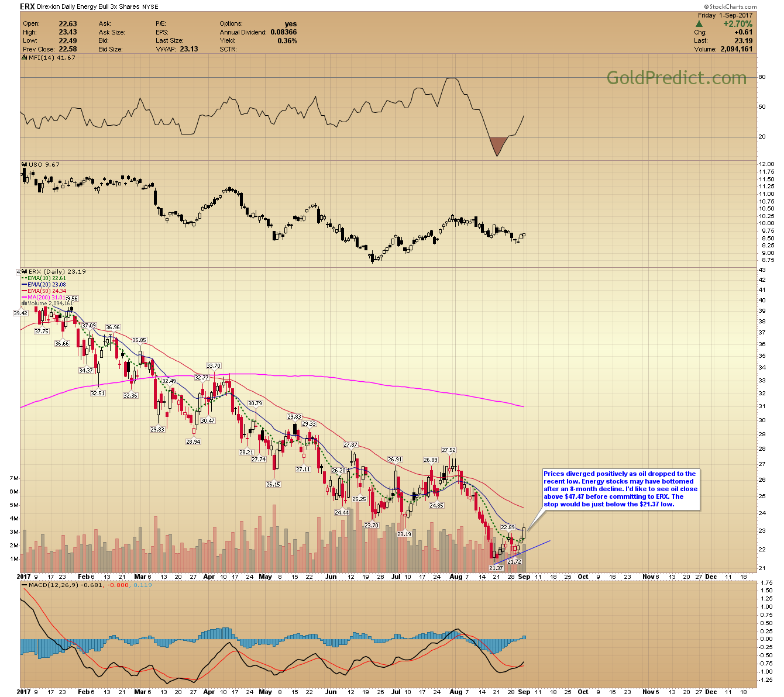
Task: Click the 33.70 April peak label
Action: pos(214,366)
